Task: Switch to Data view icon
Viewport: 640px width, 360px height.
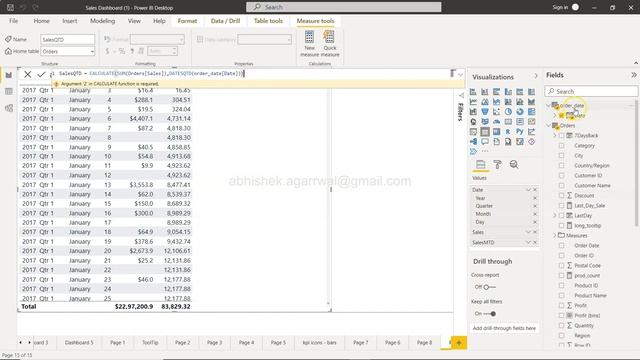Action: coord(9,91)
